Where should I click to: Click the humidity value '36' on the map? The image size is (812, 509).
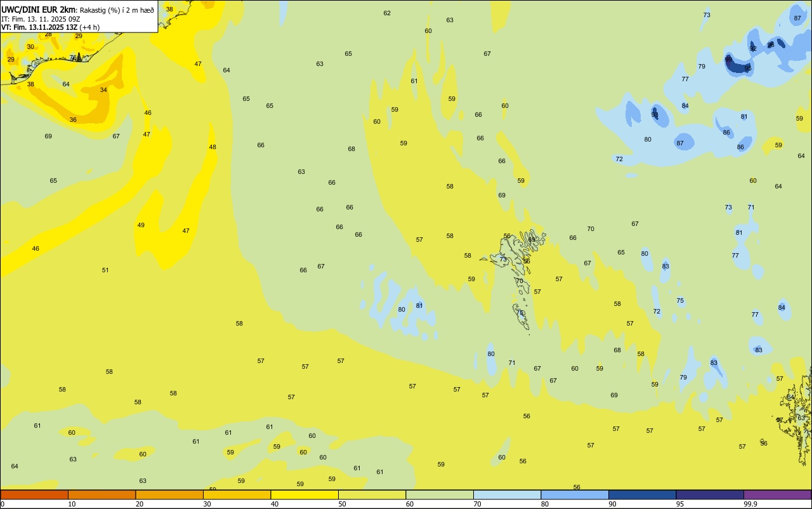[73, 120]
